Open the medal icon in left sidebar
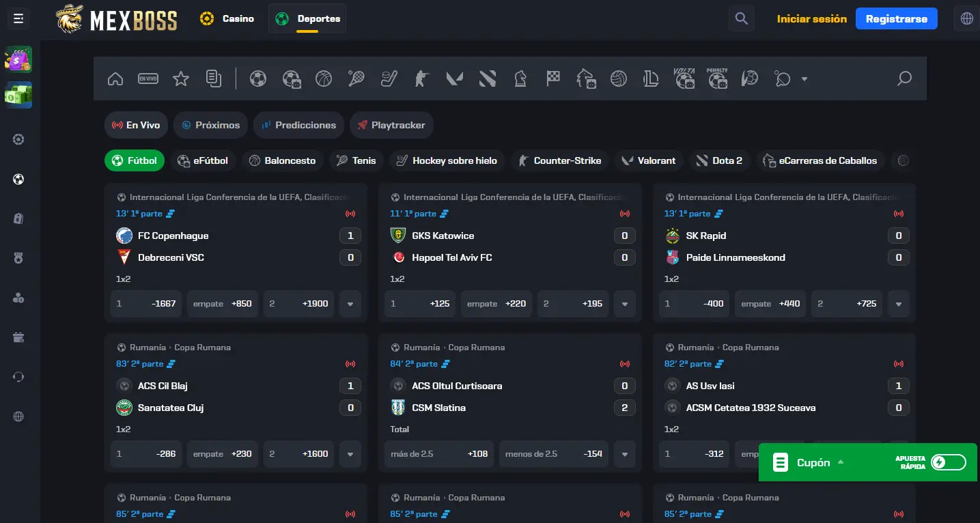Viewport: 980px width, 523px height. [18, 258]
